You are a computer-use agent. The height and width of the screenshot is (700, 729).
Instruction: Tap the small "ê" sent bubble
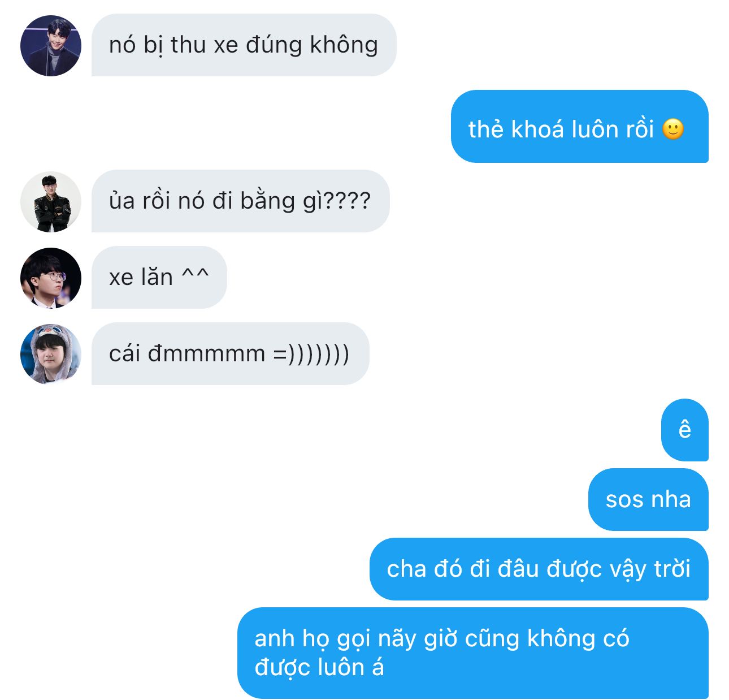pos(684,430)
